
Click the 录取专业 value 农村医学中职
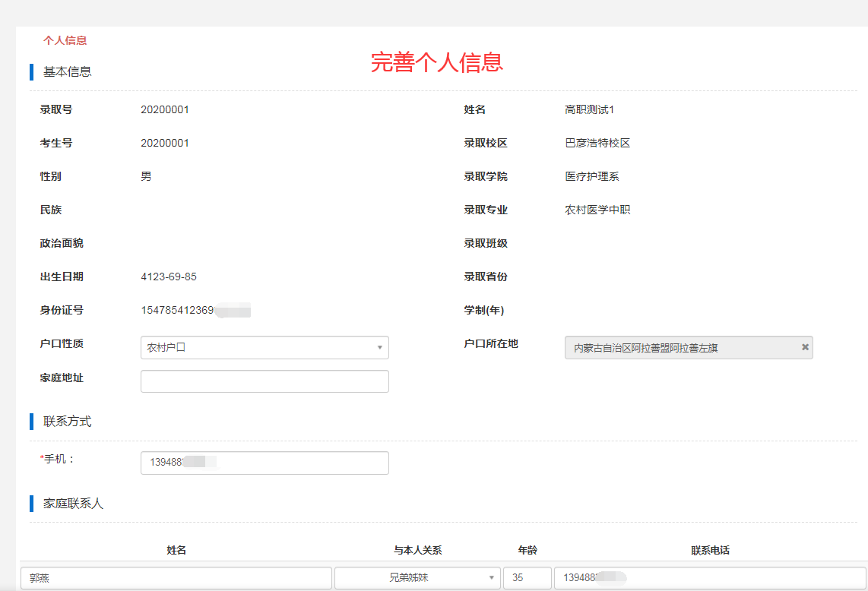[x=597, y=210]
